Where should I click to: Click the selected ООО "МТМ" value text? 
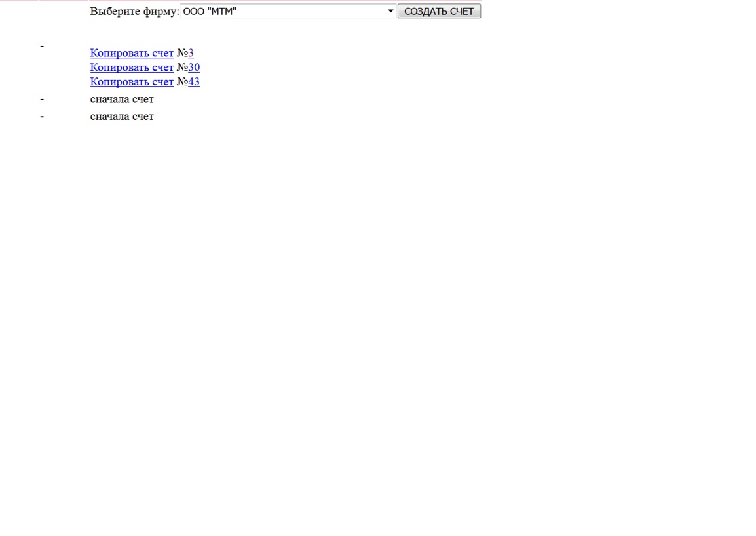(x=210, y=11)
